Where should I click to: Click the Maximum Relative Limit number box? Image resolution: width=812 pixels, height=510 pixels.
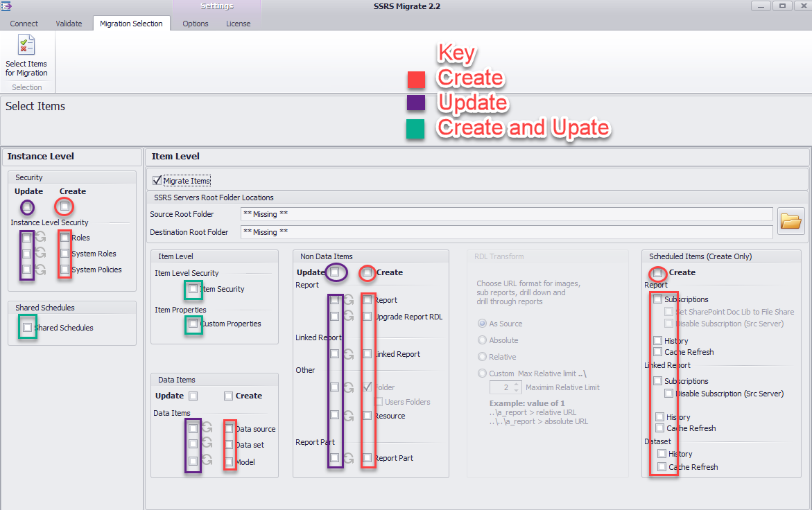[x=506, y=387]
